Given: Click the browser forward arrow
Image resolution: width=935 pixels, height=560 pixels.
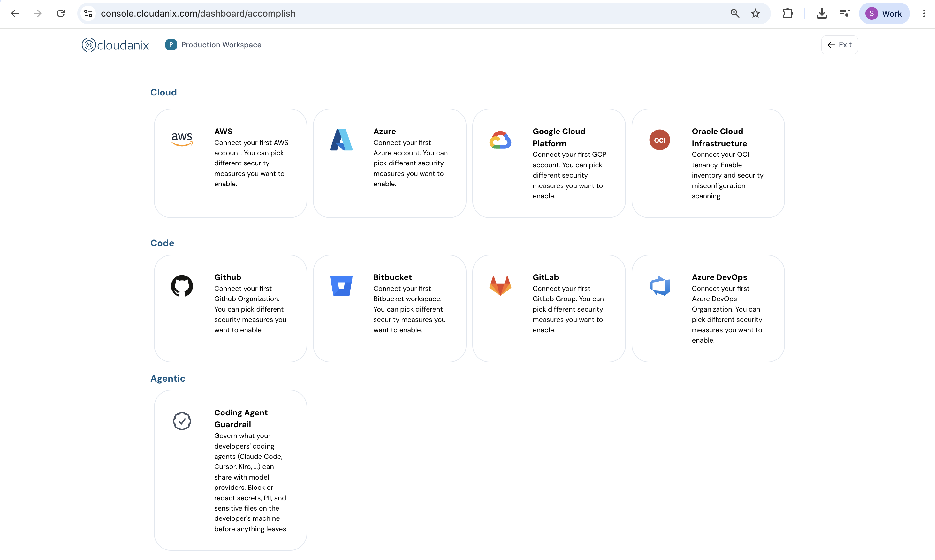Looking at the screenshot, I should tap(37, 14).
